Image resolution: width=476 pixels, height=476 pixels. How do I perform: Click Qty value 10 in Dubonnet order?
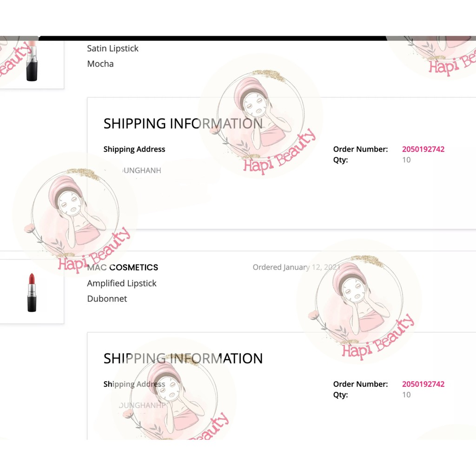(x=406, y=395)
